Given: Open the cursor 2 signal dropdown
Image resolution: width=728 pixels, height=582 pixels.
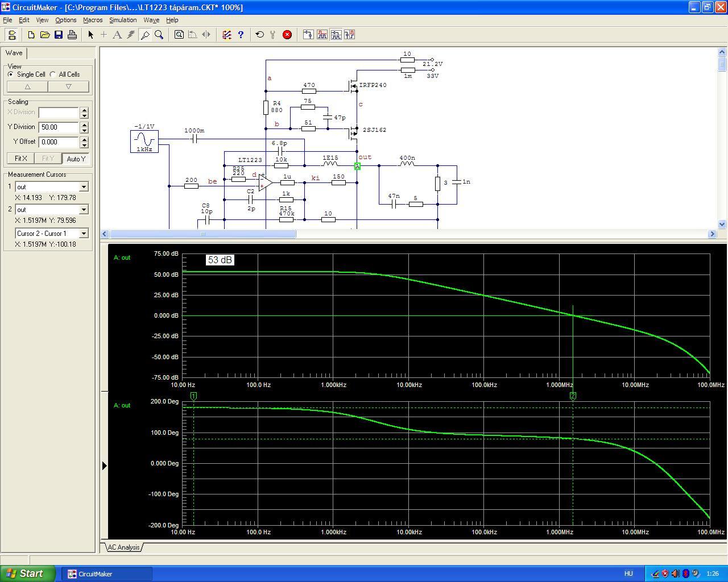Looking at the screenshot, I should 84,210.
